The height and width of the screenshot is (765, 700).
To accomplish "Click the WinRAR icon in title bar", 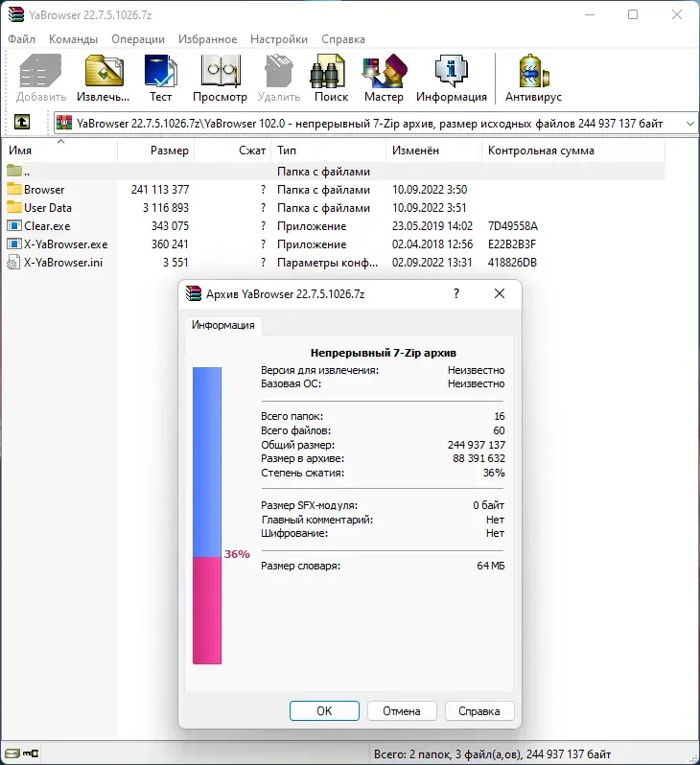I will tap(16, 14).
